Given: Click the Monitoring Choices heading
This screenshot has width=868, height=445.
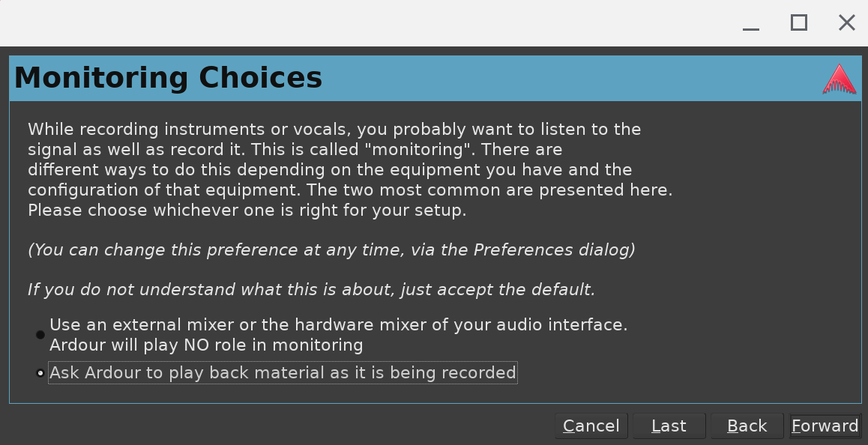Looking at the screenshot, I should coord(169,78).
